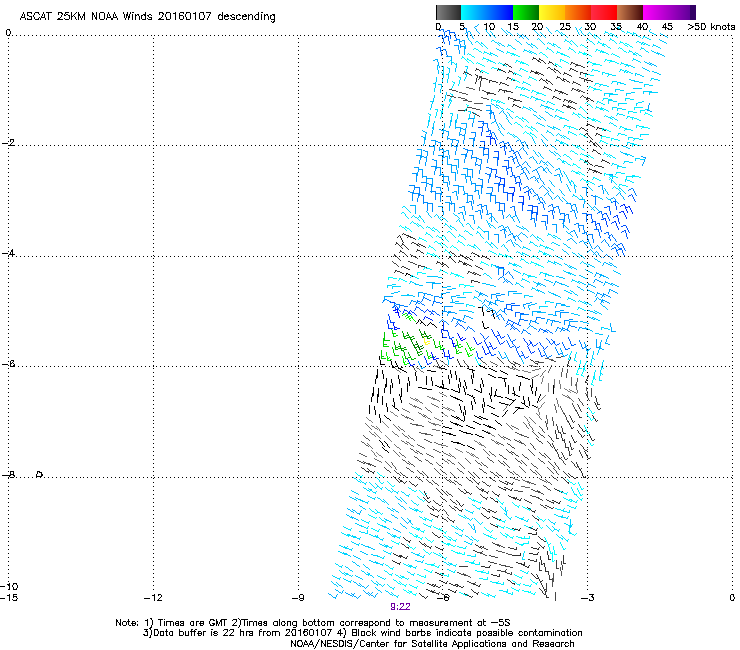The width and height of the screenshot is (740, 650).
Task: Click the '25' label under the color bar
Action: 565,26
